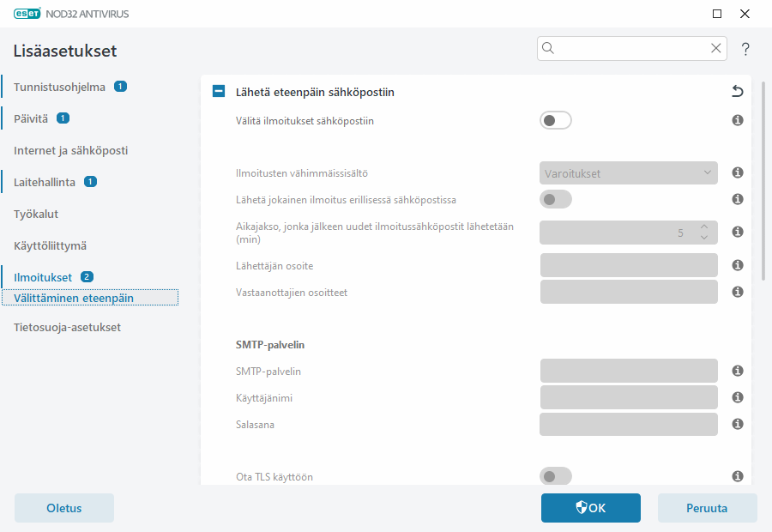Collapse the Lähetä eteenpäin sähköpostiin section
This screenshot has width=772, height=532.
coord(218,90)
